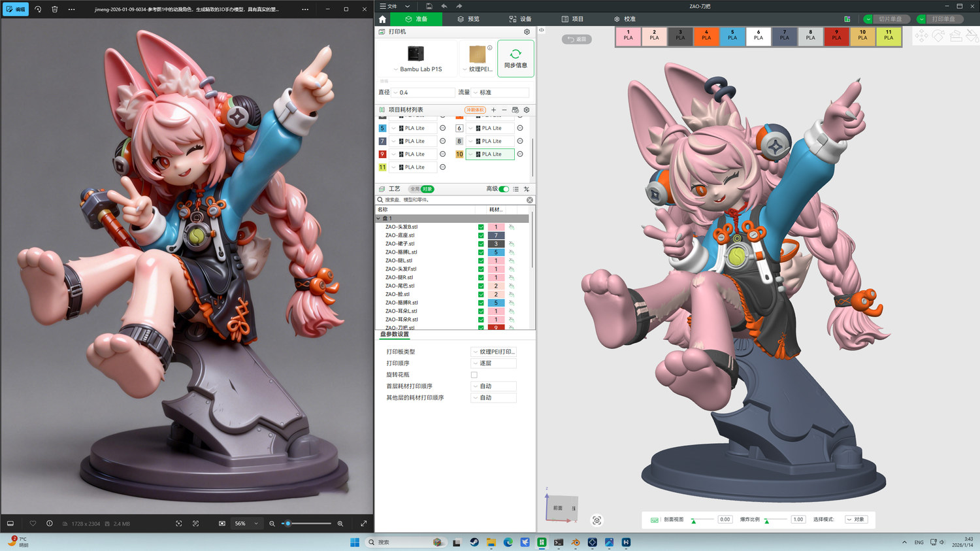Click the save project floppy icon
Viewport: 980px width, 551px height.
(x=429, y=6)
